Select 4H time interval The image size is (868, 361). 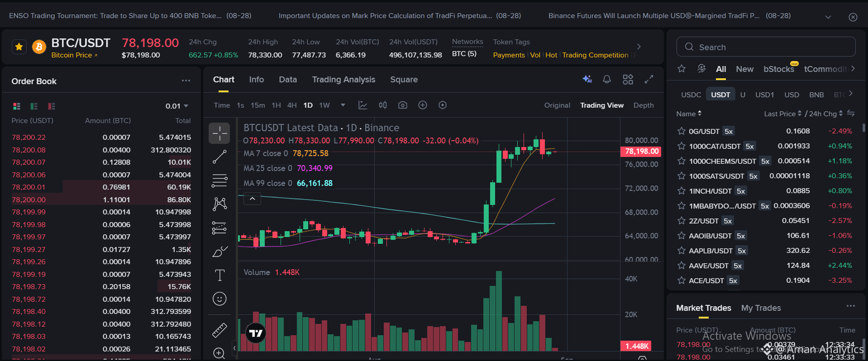(x=292, y=105)
